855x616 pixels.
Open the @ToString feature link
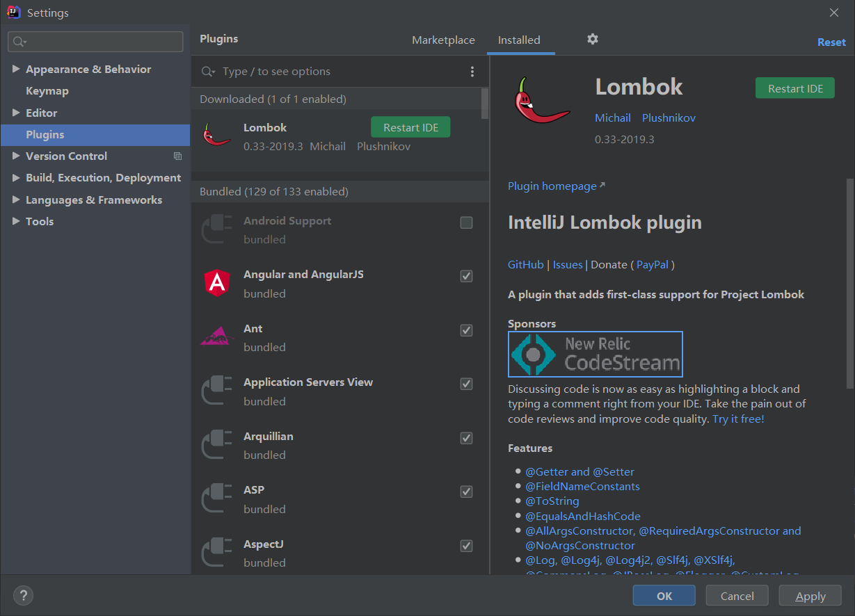552,501
